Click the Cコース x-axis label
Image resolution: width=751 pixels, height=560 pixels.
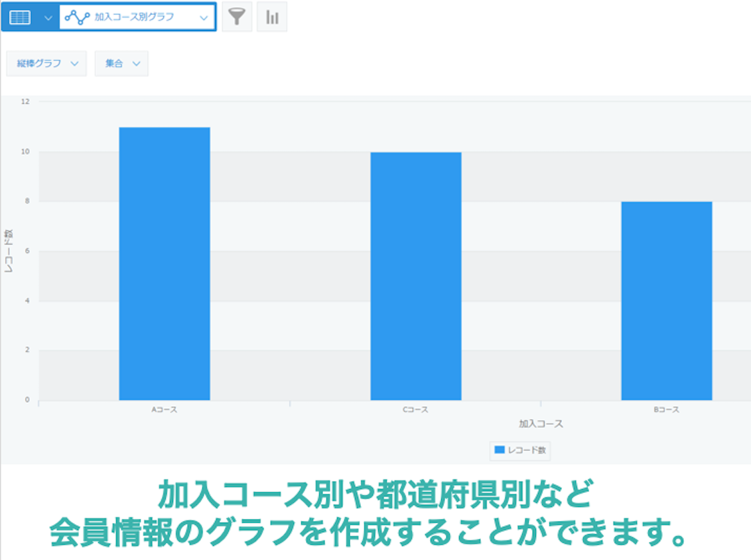tap(416, 410)
